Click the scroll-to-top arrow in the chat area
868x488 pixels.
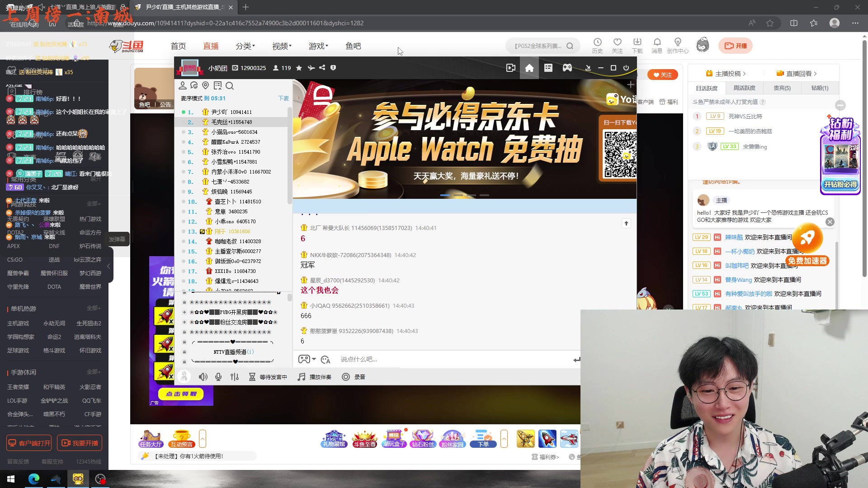[x=626, y=223]
